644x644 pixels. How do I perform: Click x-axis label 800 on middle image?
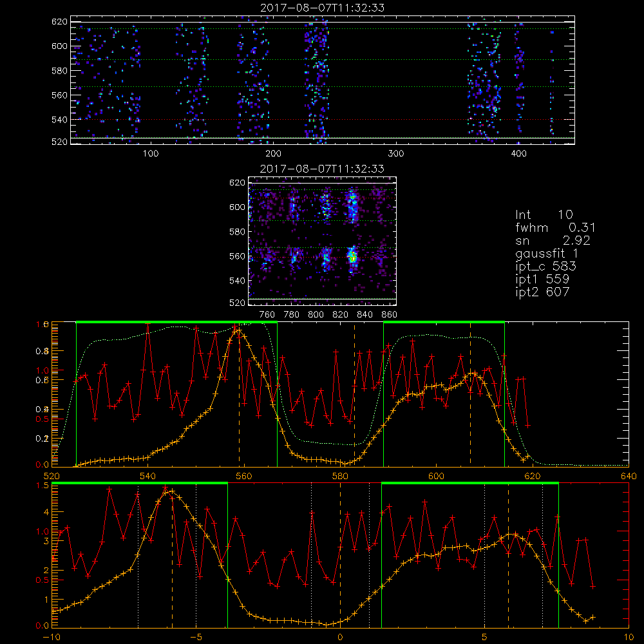click(316, 315)
